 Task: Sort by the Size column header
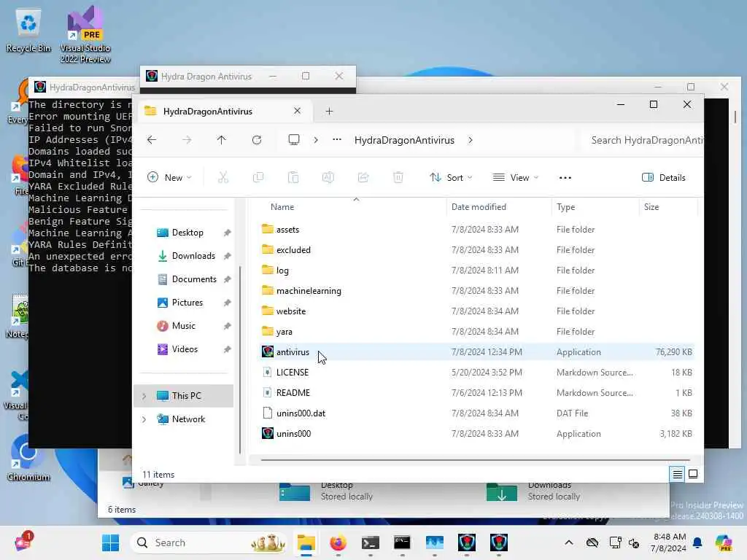point(651,206)
